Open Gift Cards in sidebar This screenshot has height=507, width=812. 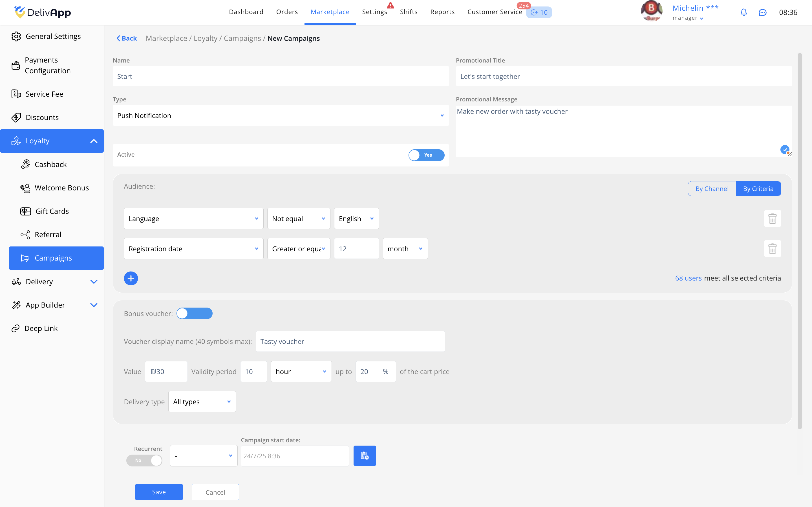click(52, 211)
